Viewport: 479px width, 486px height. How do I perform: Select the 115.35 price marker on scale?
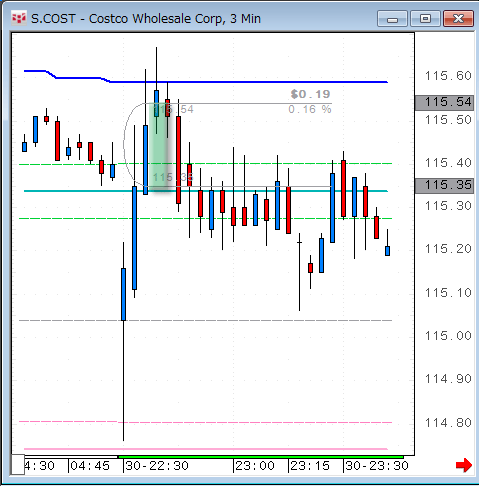[x=444, y=185]
